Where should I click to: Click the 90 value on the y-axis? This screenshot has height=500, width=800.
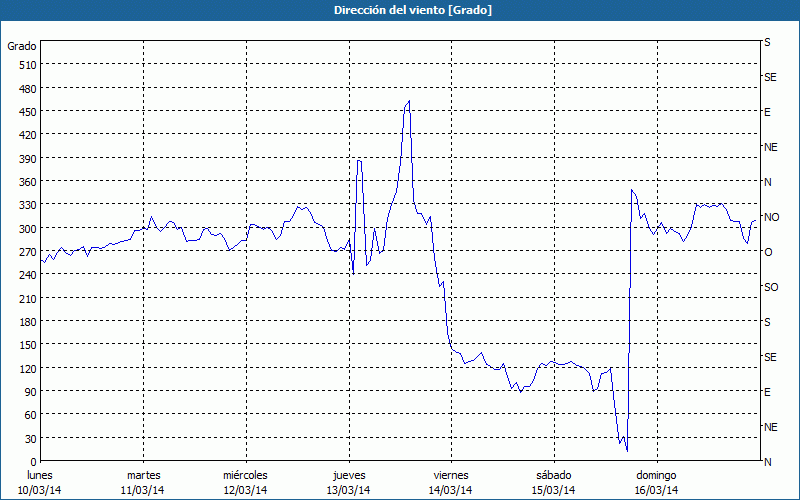coord(27,392)
